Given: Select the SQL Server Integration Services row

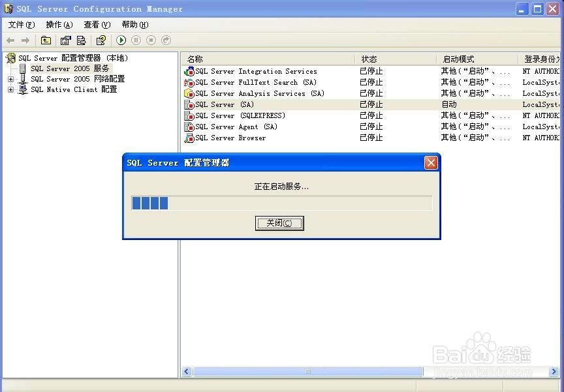Looking at the screenshot, I should point(371,71).
